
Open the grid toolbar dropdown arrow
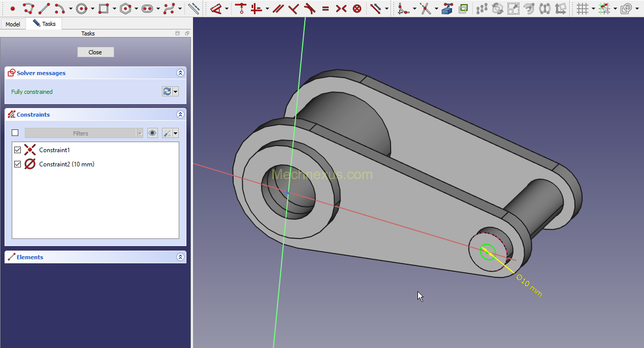pyautogui.click(x=593, y=9)
